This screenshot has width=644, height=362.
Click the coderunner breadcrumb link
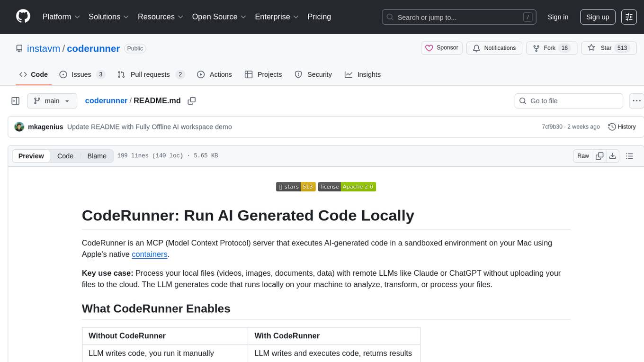coord(106,100)
